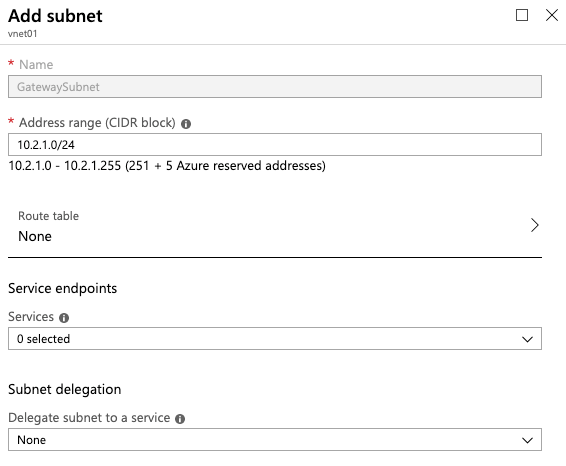Screen dimensions: 566x466
Task: Click the Service endpoints heading
Action: 62,288
